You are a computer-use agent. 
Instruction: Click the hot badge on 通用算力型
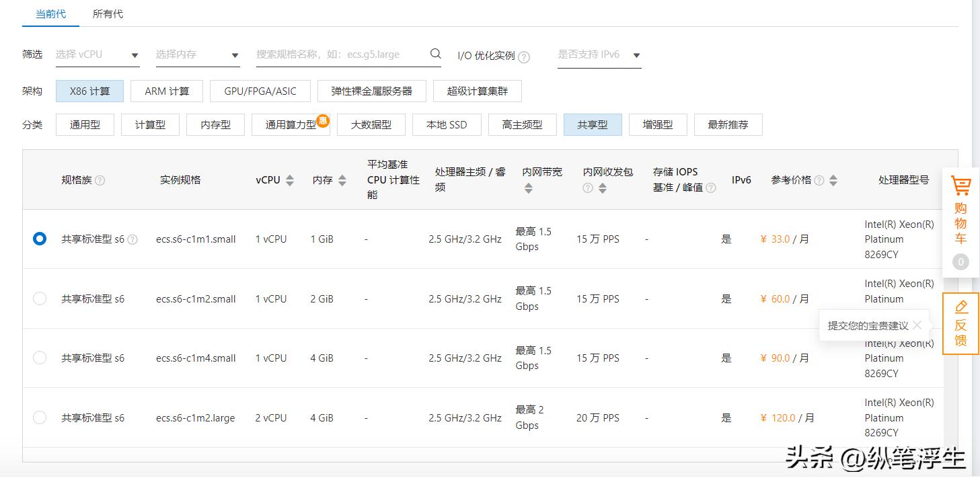click(x=323, y=118)
